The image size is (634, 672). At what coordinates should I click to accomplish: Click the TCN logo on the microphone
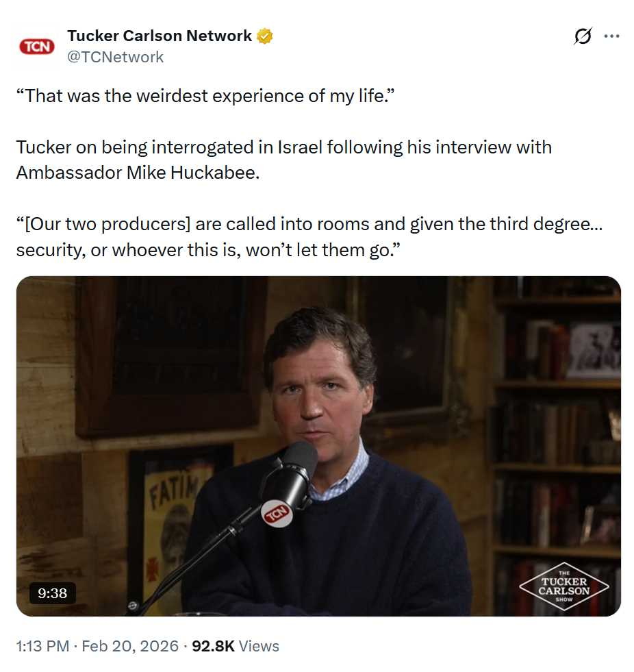(277, 513)
